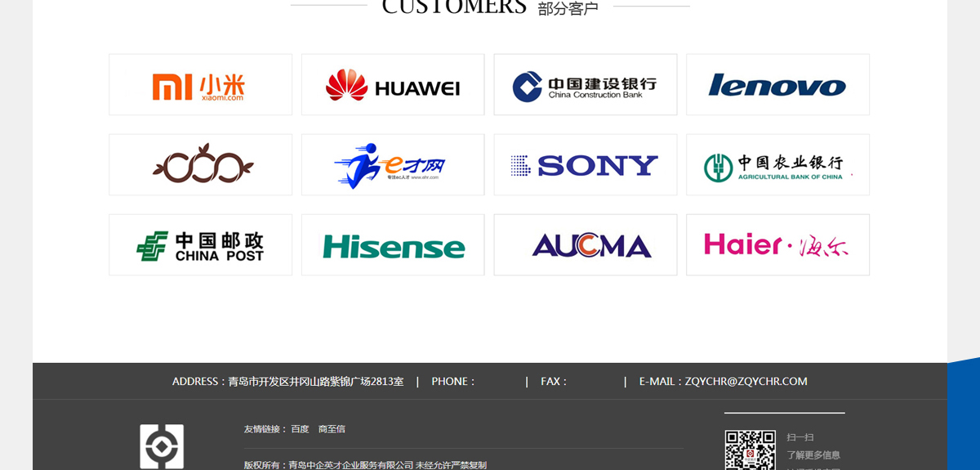Screen dimensions: 980x470
Task: Open the Lenovo logo card
Action: 778,84
